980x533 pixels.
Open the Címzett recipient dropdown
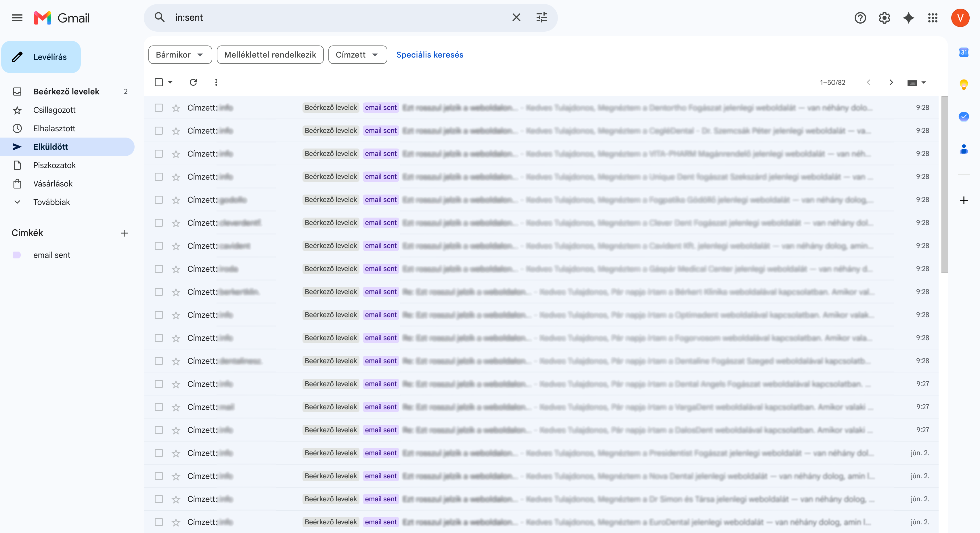point(357,55)
